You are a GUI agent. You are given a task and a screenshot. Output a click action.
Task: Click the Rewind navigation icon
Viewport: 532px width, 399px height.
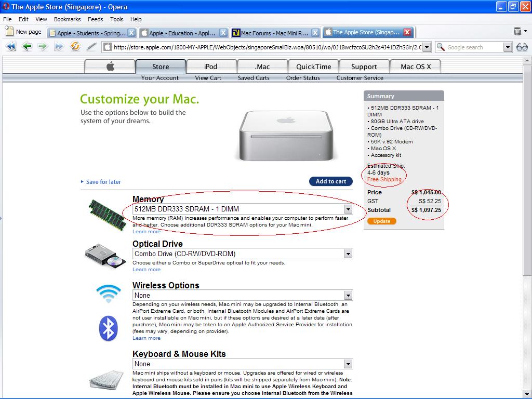11,46
